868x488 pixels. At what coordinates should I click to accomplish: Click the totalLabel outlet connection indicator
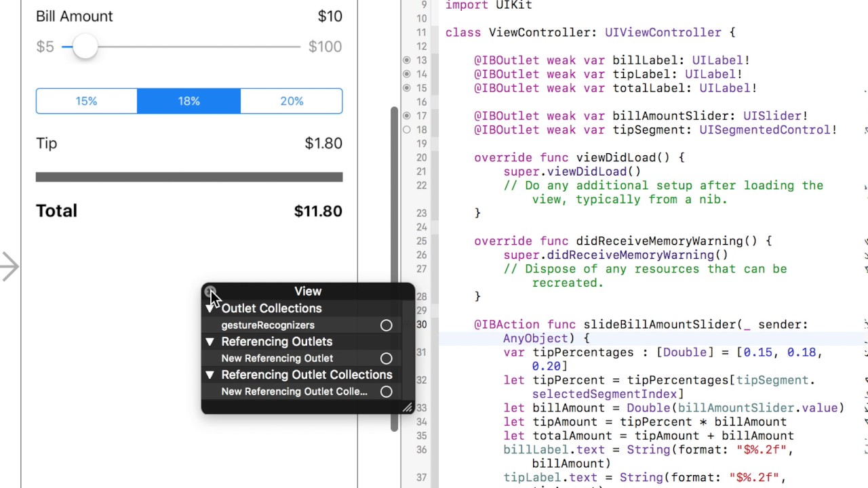click(x=407, y=88)
